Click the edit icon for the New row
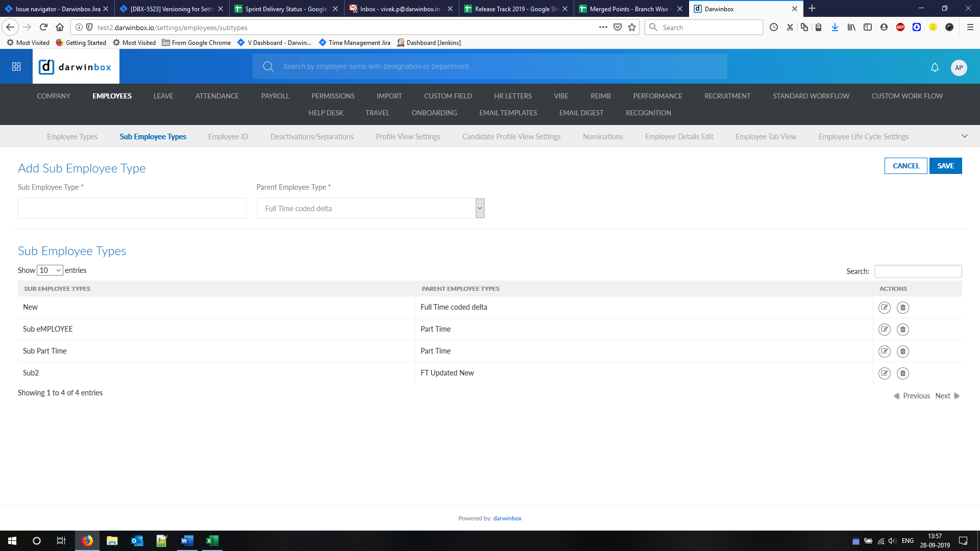Viewport: 980px width, 551px height. [x=884, y=308]
